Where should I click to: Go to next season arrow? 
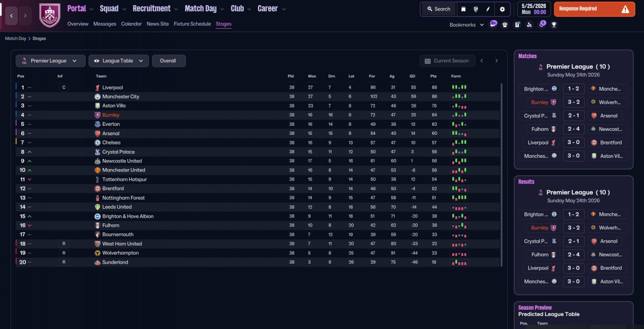click(497, 61)
